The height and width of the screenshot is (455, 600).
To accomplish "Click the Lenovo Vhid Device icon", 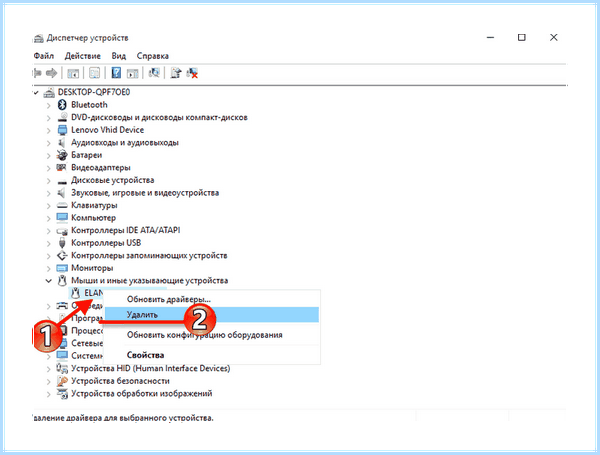I will click(x=62, y=130).
